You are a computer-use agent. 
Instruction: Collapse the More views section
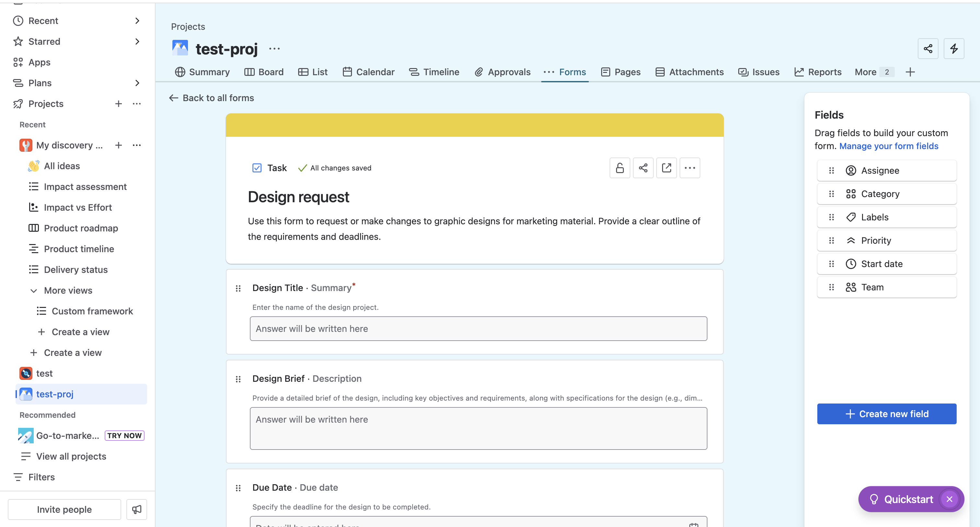(34, 291)
